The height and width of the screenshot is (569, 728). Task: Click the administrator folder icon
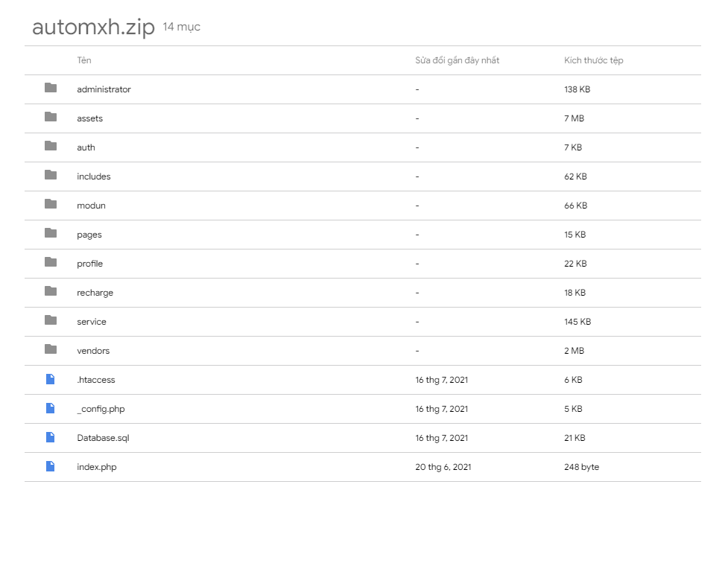50,89
